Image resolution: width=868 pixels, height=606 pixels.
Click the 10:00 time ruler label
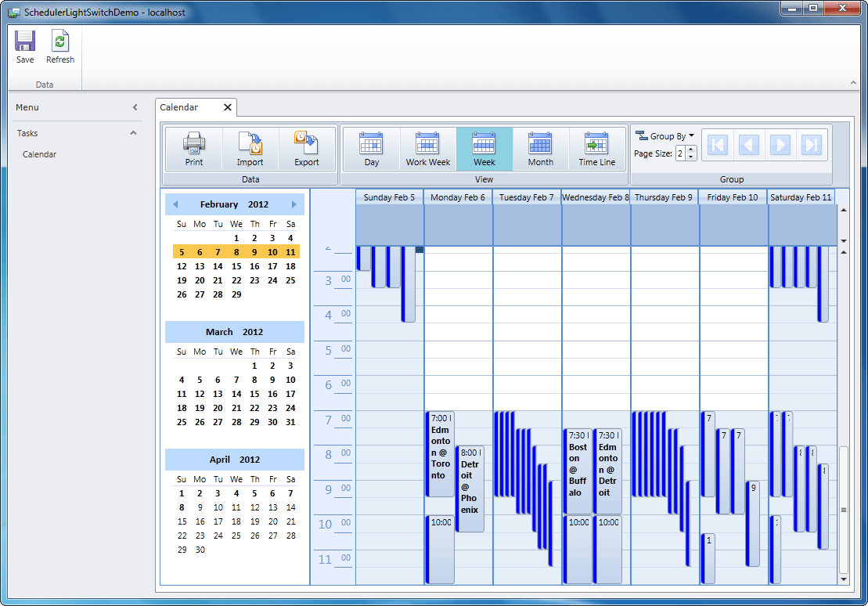pyautogui.click(x=333, y=524)
